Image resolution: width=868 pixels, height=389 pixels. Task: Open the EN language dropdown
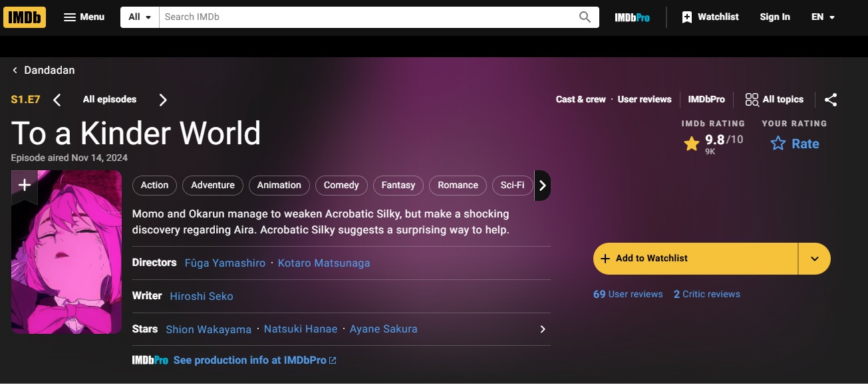(x=823, y=17)
